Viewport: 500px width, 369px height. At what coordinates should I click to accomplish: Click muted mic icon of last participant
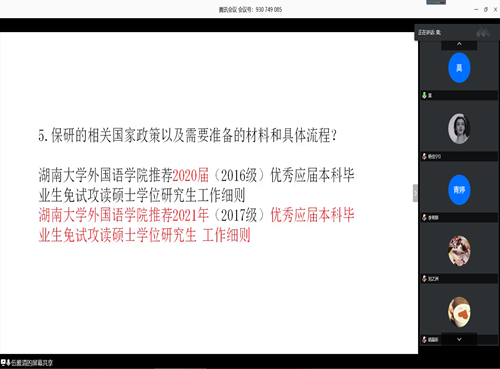coord(424,339)
